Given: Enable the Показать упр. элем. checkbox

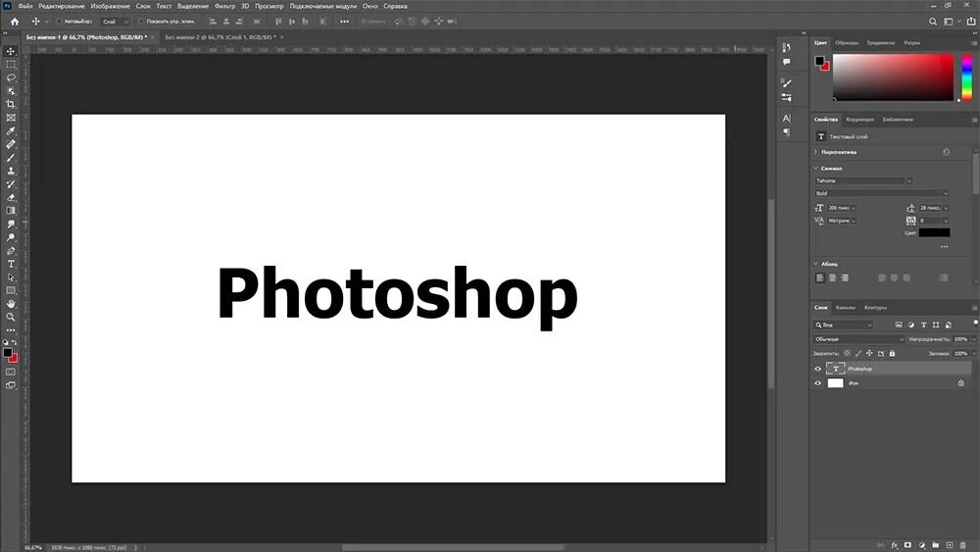Looking at the screenshot, I should click(x=142, y=22).
